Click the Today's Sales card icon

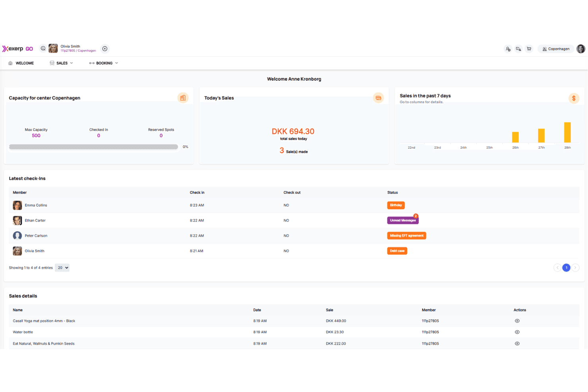coord(378,98)
